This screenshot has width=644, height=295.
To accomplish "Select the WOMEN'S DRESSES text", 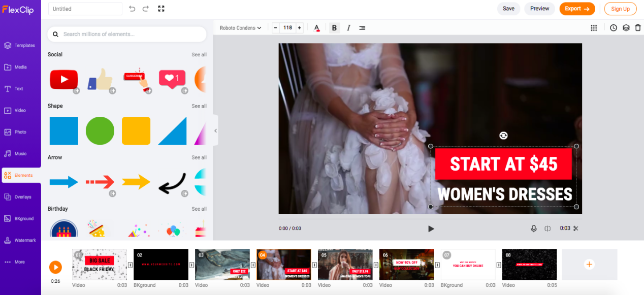I will coord(505,194).
